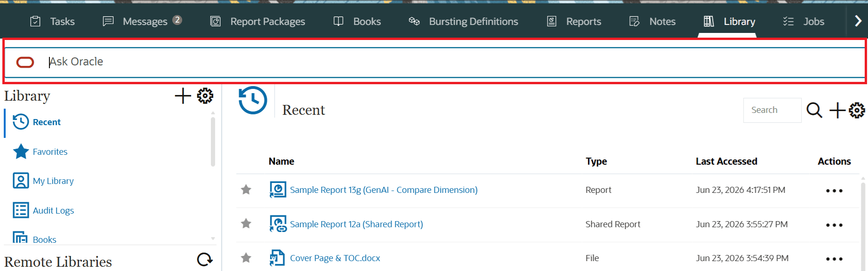Switch to the Reports tab
The width and height of the screenshot is (868, 271).
click(x=574, y=21)
